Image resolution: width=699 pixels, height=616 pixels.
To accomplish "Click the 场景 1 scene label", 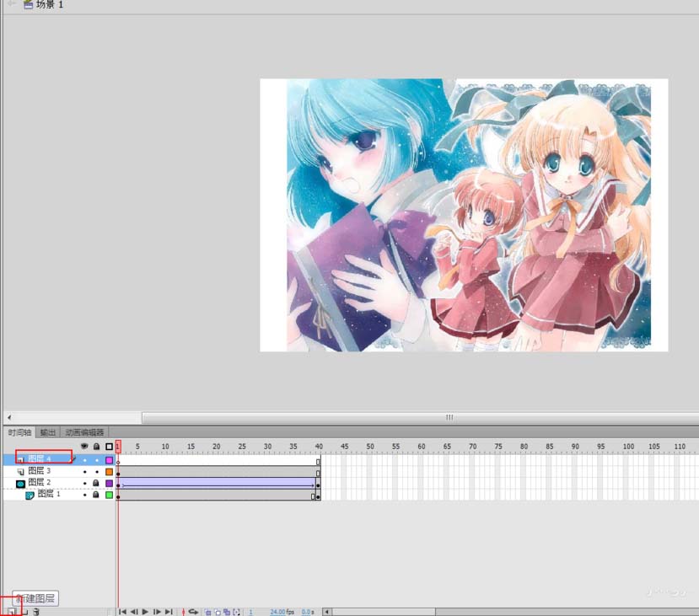I will coord(50,5).
